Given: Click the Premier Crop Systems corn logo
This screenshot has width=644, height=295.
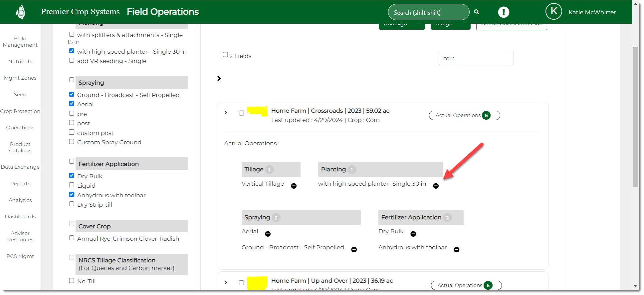Looking at the screenshot, I should tap(21, 12).
